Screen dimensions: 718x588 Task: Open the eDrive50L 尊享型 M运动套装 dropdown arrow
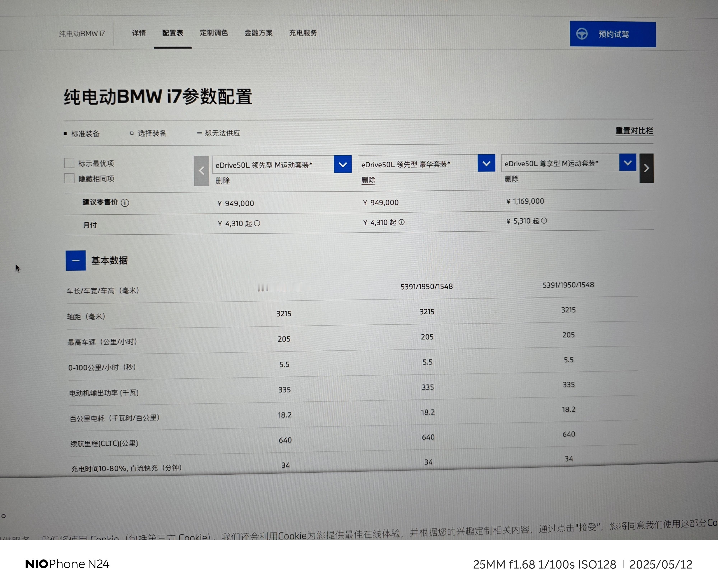point(628,163)
